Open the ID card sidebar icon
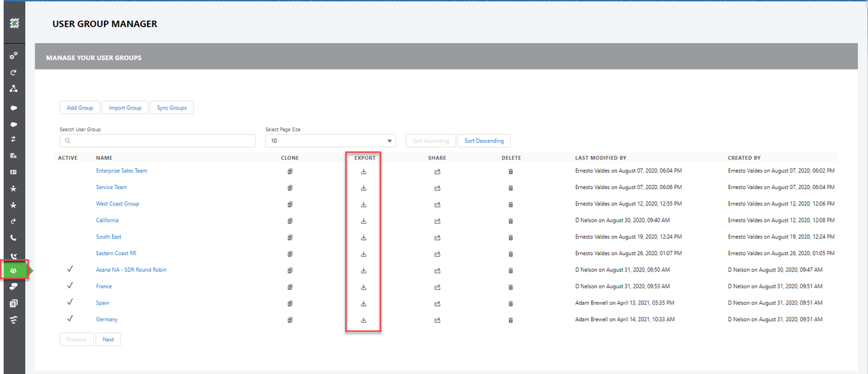The image size is (868, 374). [13, 172]
